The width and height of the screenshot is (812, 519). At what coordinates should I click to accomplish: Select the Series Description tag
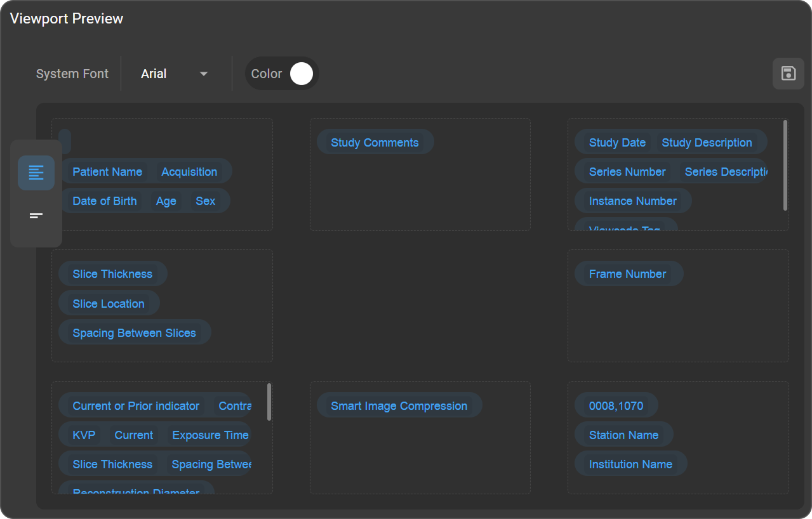(724, 171)
